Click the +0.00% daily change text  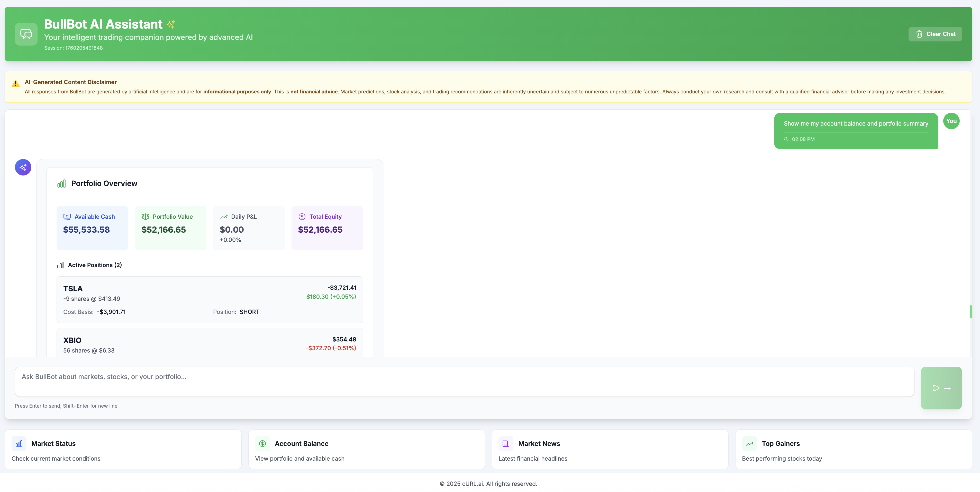231,240
